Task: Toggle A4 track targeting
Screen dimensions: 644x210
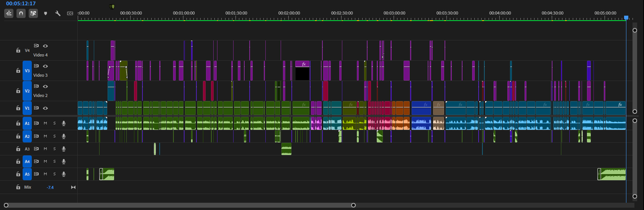Action: tap(27, 161)
